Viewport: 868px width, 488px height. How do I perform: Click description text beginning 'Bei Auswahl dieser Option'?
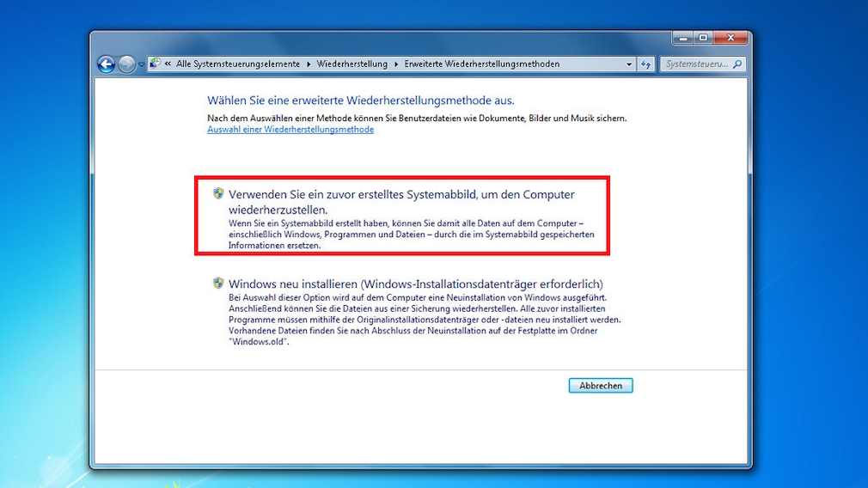425,320
